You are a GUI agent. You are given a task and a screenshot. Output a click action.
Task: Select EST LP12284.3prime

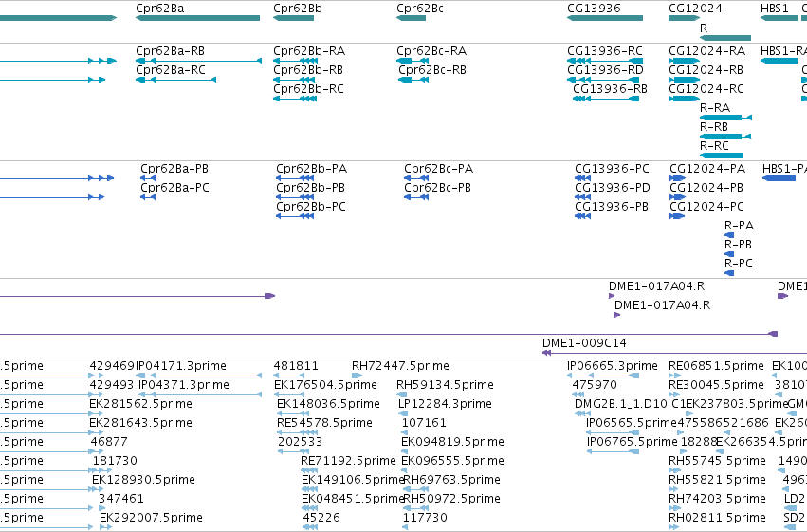pos(403,414)
